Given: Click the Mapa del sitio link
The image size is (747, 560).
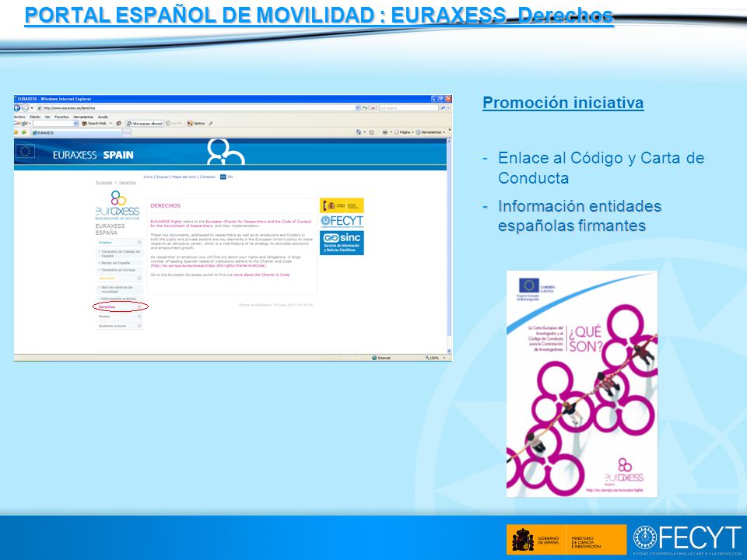Looking at the screenshot, I should (184, 177).
